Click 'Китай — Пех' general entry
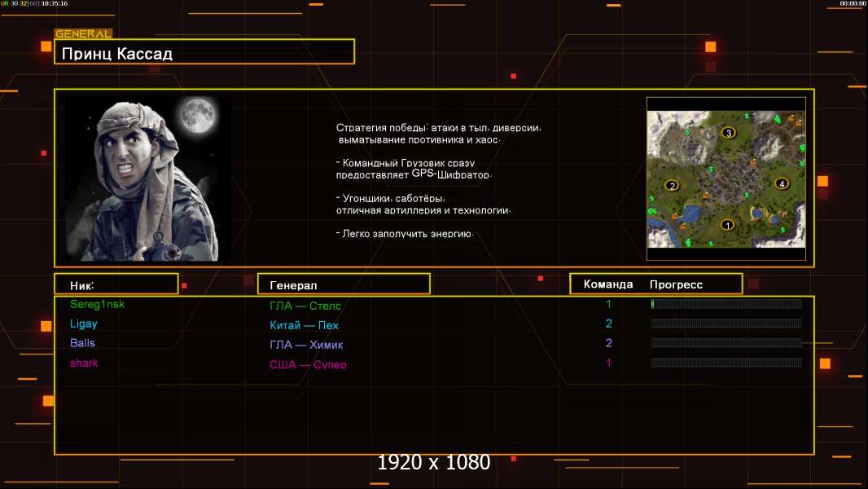The height and width of the screenshot is (489, 868). point(304,325)
